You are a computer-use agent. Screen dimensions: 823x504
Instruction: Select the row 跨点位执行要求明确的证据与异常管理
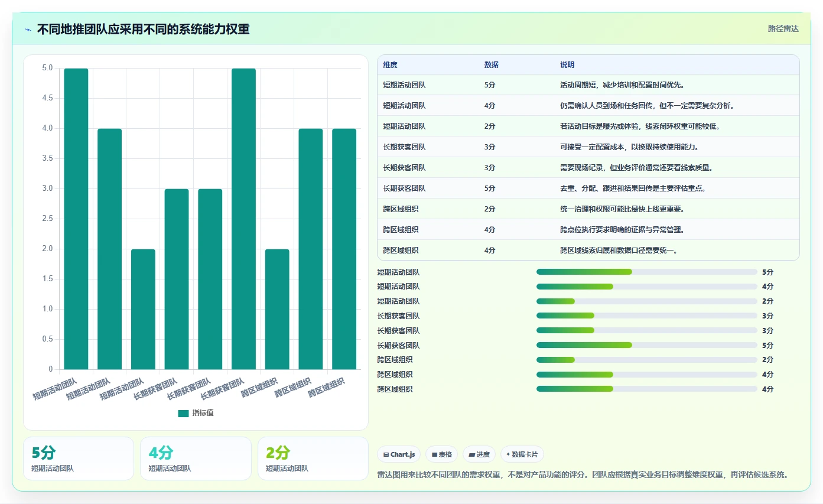tap(588, 229)
